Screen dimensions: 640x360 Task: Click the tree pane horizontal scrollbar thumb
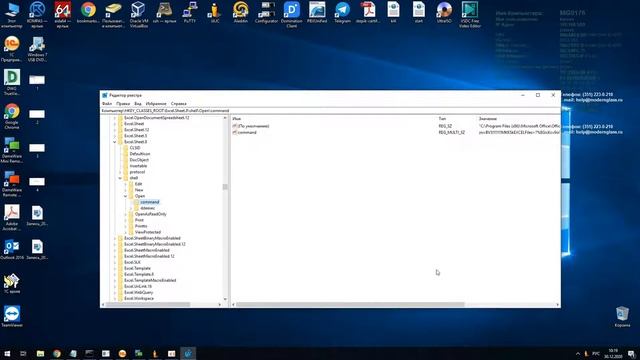pos(149,304)
